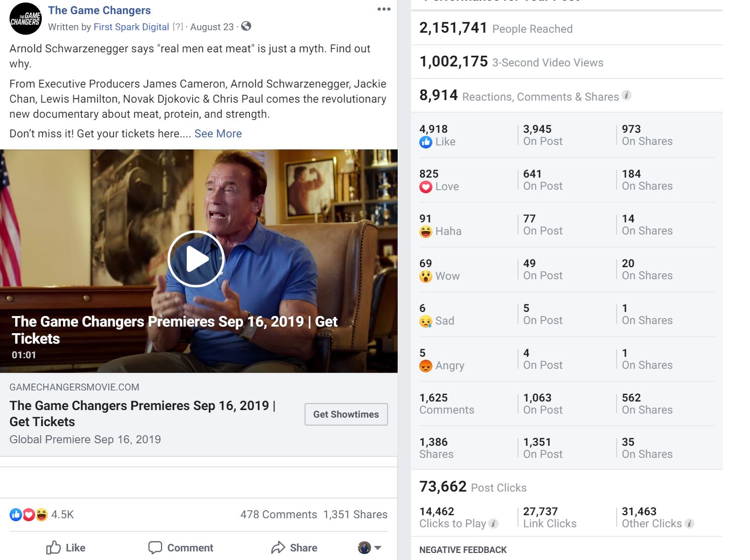Open the 478 Comments link
The width and height of the screenshot is (750, 560).
pos(278,515)
